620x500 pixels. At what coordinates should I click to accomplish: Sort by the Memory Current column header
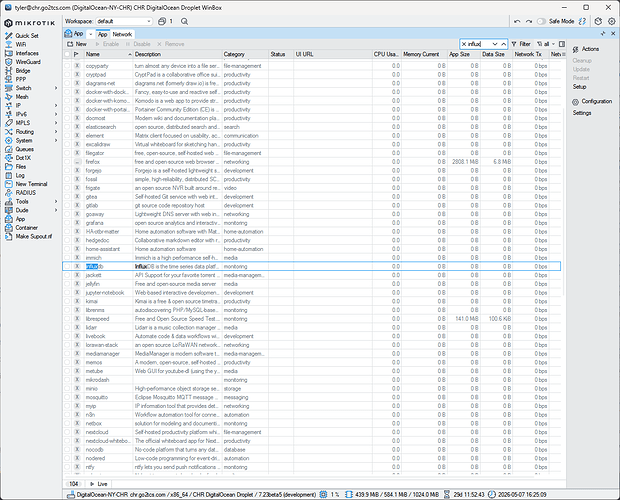click(424, 54)
